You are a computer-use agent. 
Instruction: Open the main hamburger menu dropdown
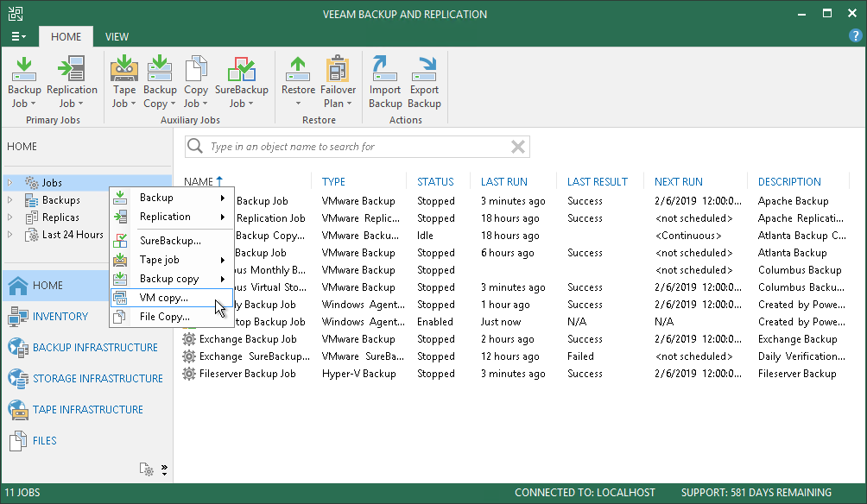pyautogui.click(x=18, y=37)
